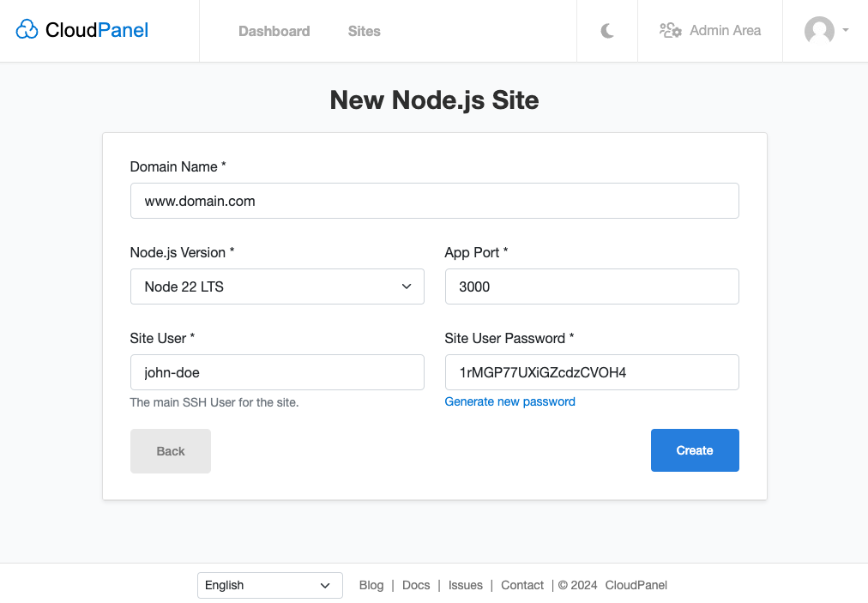Open the Dashboard menu item
Viewport: 868px width, 603px height.
tap(274, 31)
